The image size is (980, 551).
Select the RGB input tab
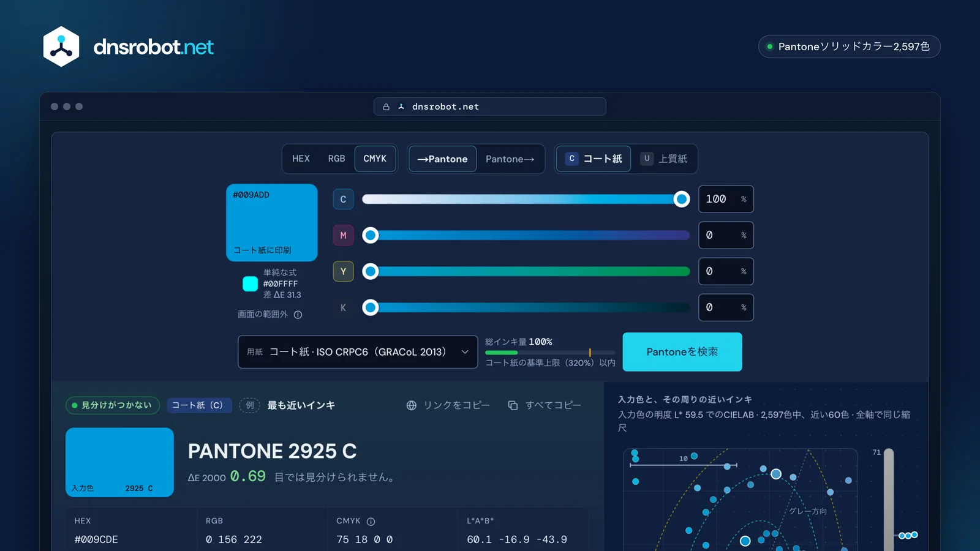pyautogui.click(x=336, y=159)
